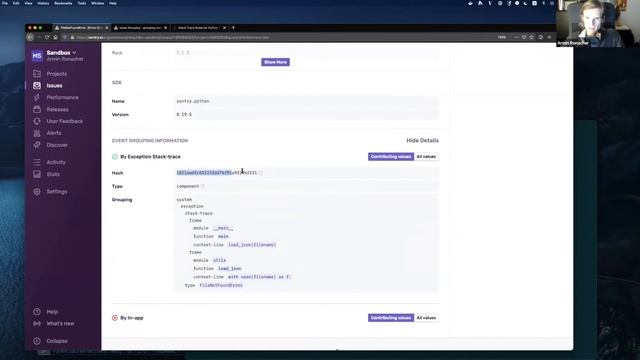640x360 pixels.
Task: Open the File menu in the menu bar
Action: pos(5,3)
